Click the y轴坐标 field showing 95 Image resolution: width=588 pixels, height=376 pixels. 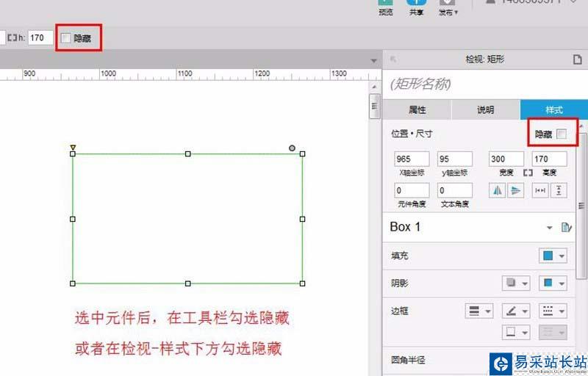(454, 159)
